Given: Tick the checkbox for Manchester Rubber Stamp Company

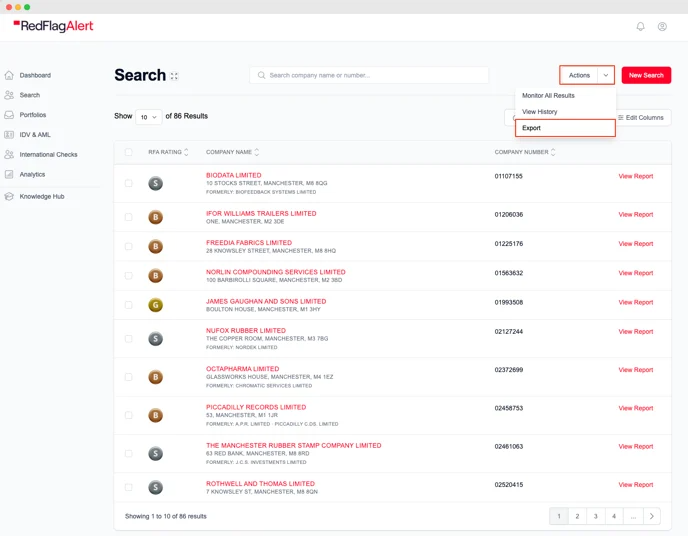Looking at the screenshot, I should [129, 454].
